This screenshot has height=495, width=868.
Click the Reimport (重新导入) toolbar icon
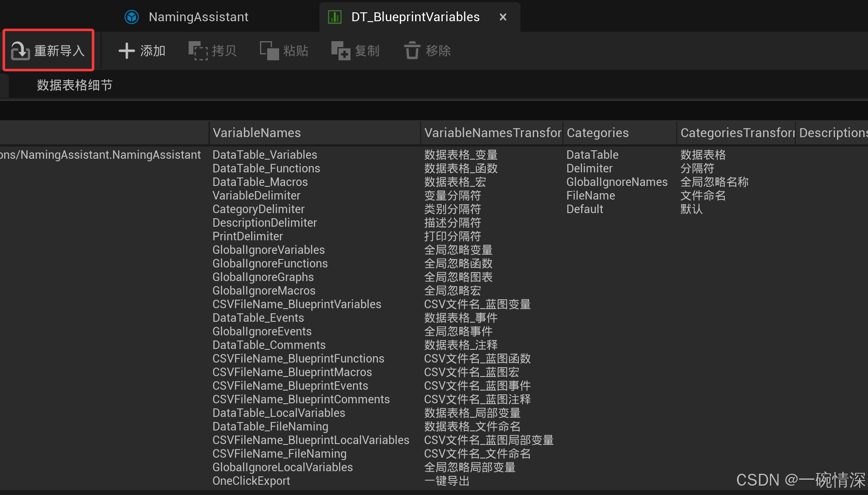20,51
